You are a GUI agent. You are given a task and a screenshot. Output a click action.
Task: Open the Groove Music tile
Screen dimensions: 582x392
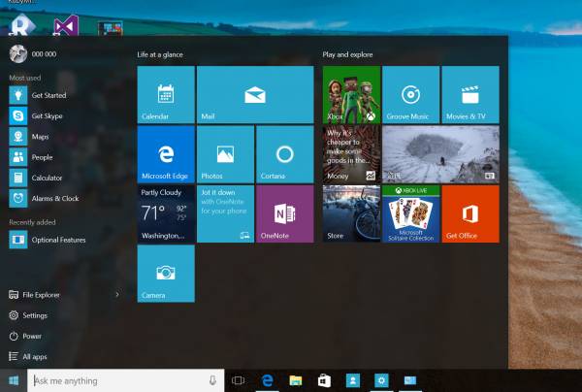coord(411,95)
